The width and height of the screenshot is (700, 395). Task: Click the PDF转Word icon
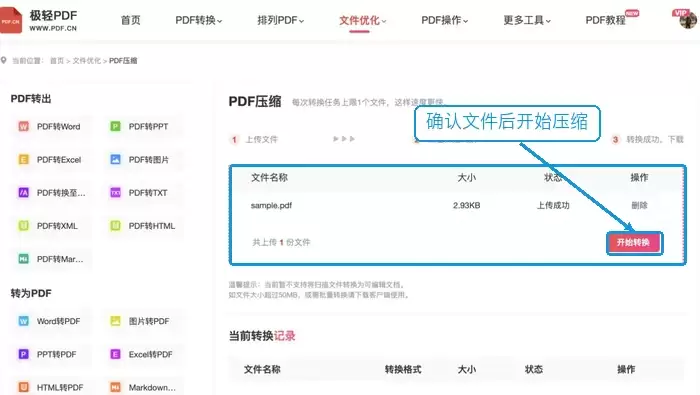pyautogui.click(x=24, y=126)
